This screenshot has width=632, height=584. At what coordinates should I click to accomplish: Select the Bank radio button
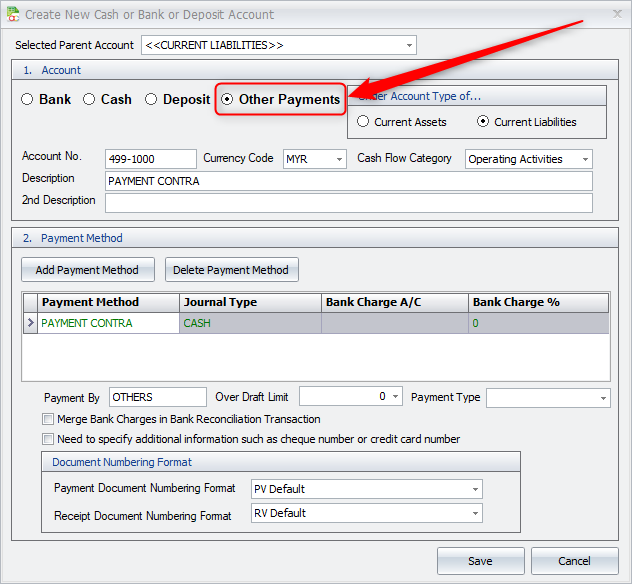(x=28, y=99)
